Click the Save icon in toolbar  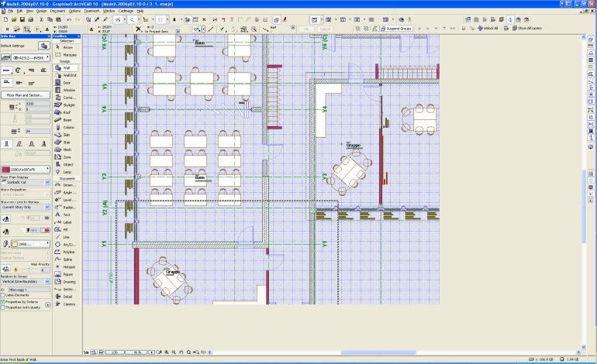coord(22,19)
